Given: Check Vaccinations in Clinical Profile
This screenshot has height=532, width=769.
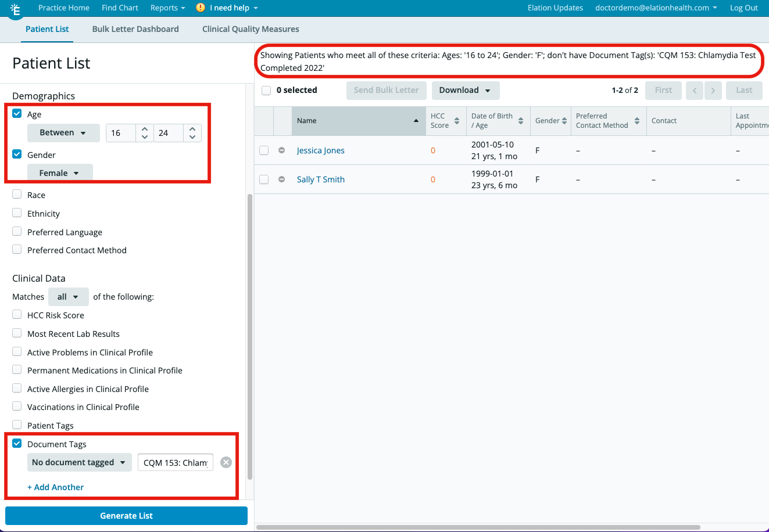Looking at the screenshot, I should [17, 407].
